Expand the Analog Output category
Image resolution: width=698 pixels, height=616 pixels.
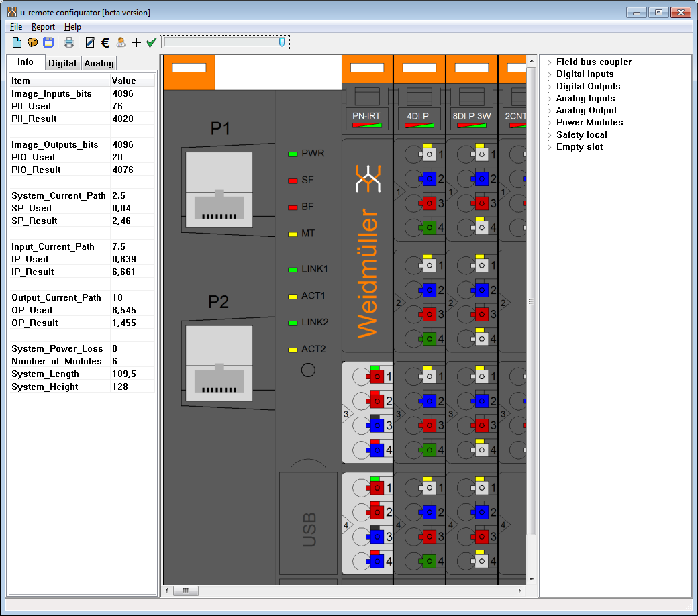(549, 111)
